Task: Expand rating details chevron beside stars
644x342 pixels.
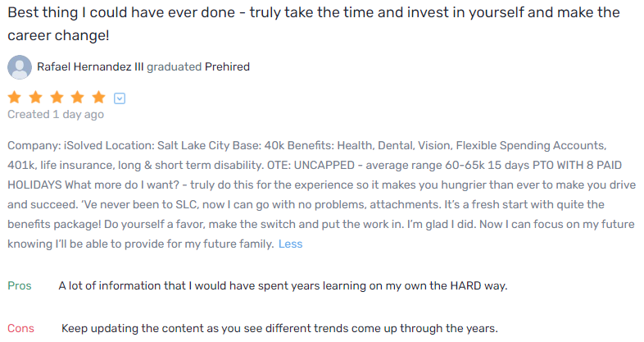Action: pos(120,98)
